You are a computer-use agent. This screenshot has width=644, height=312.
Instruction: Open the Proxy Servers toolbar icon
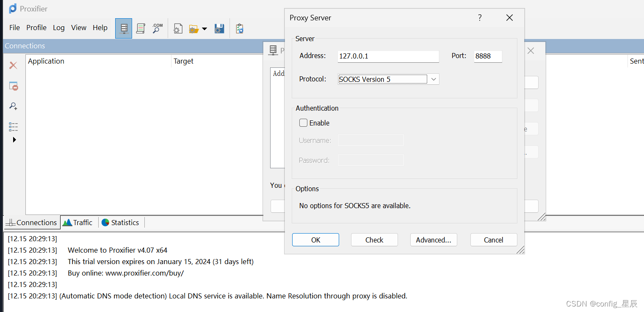click(x=124, y=28)
